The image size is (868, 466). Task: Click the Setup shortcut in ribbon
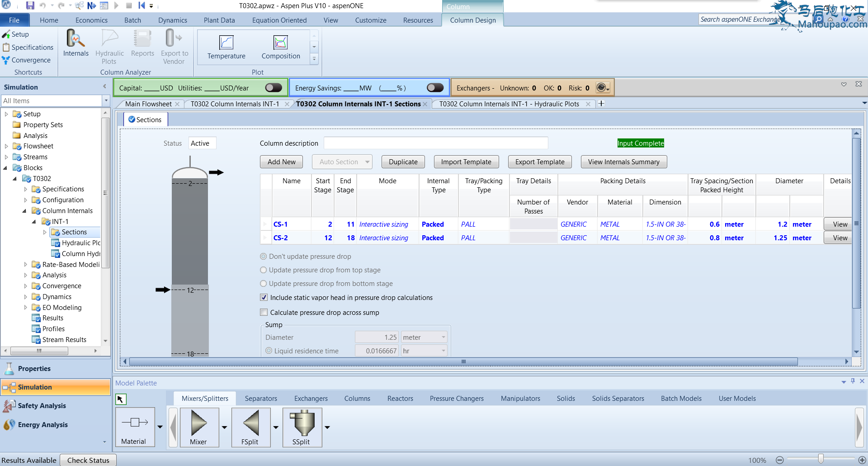[16, 34]
